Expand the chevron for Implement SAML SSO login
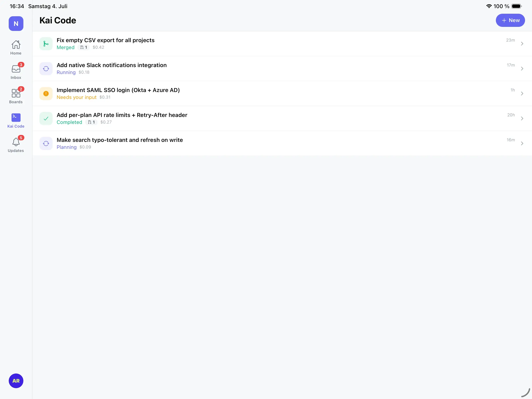Image resolution: width=532 pixels, height=399 pixels. pos(522,94)
